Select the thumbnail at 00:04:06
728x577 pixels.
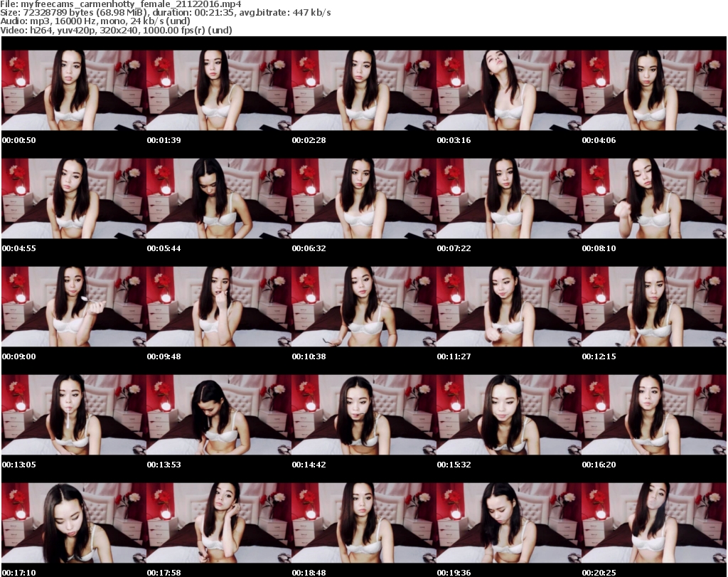(x=653, y=90)
